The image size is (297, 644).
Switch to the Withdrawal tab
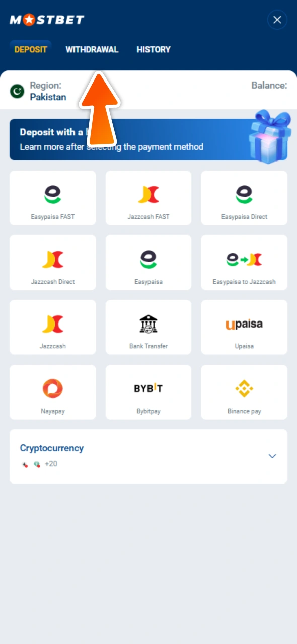click(x=92, y=49)
